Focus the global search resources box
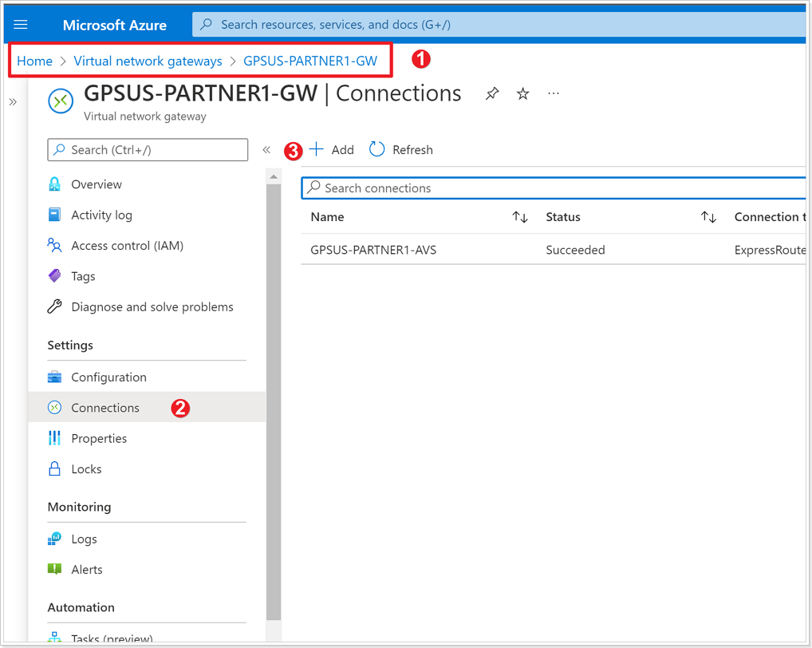The width and height of the screenshot is (812, 648). (499, 25)
